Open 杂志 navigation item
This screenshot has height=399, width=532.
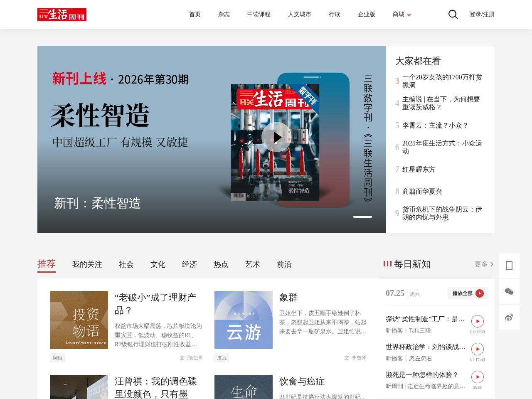pos(224,15)
